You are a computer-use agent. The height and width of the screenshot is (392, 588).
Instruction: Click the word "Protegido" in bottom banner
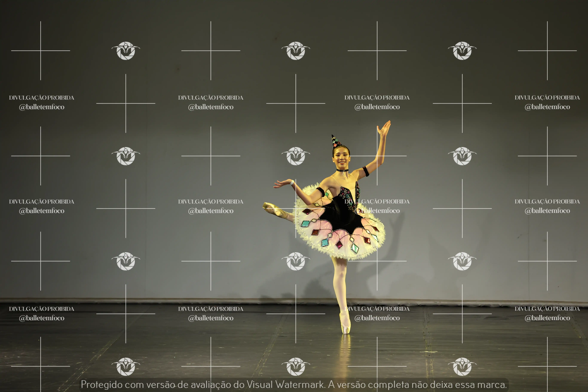click(x=102, y=384)
